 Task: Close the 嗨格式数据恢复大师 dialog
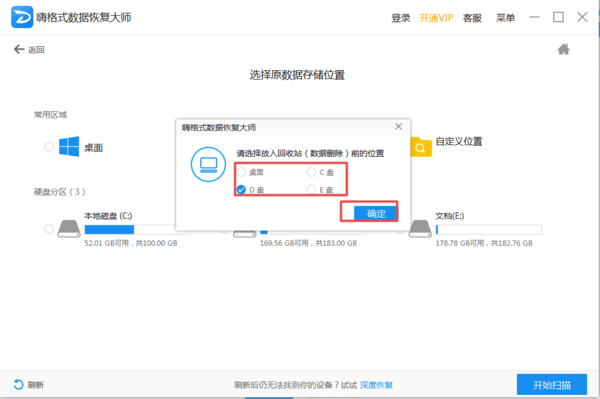pos(398,127)
